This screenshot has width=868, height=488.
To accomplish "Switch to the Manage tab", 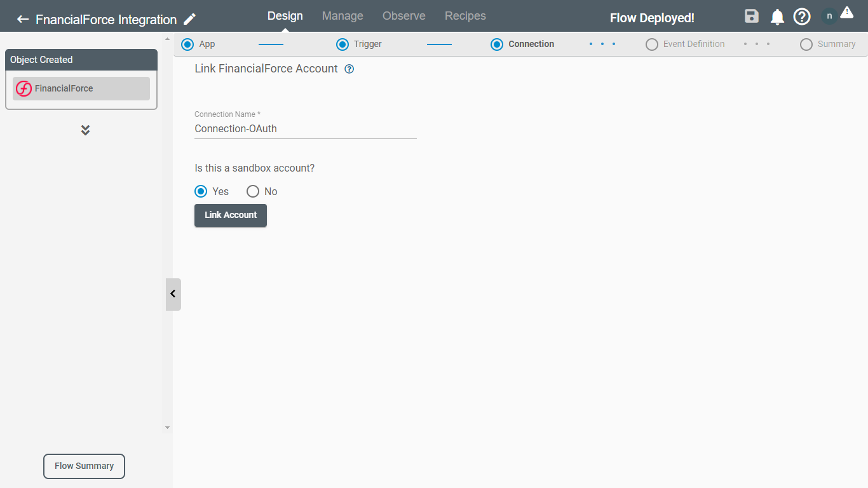I will [342, 16].
